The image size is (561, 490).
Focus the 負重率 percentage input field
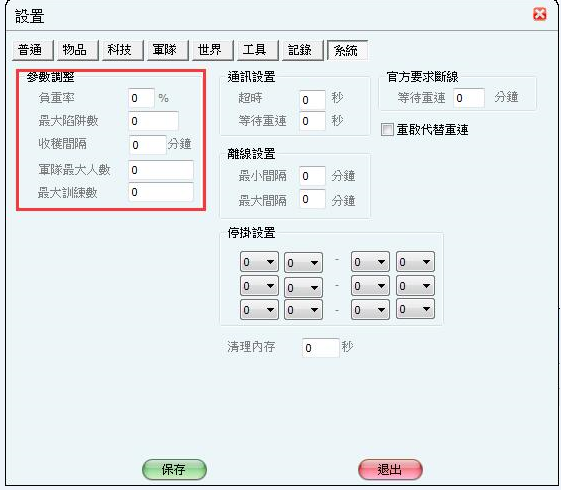[141, 98]
